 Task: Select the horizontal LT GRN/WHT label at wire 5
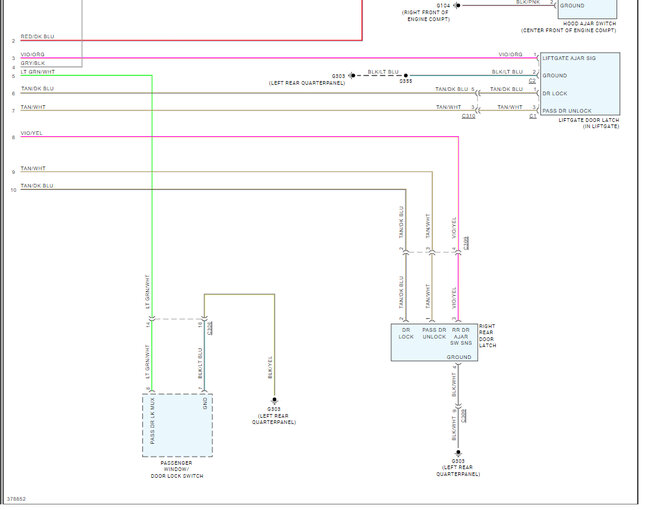pyautogui.click(x=38, y=72)
